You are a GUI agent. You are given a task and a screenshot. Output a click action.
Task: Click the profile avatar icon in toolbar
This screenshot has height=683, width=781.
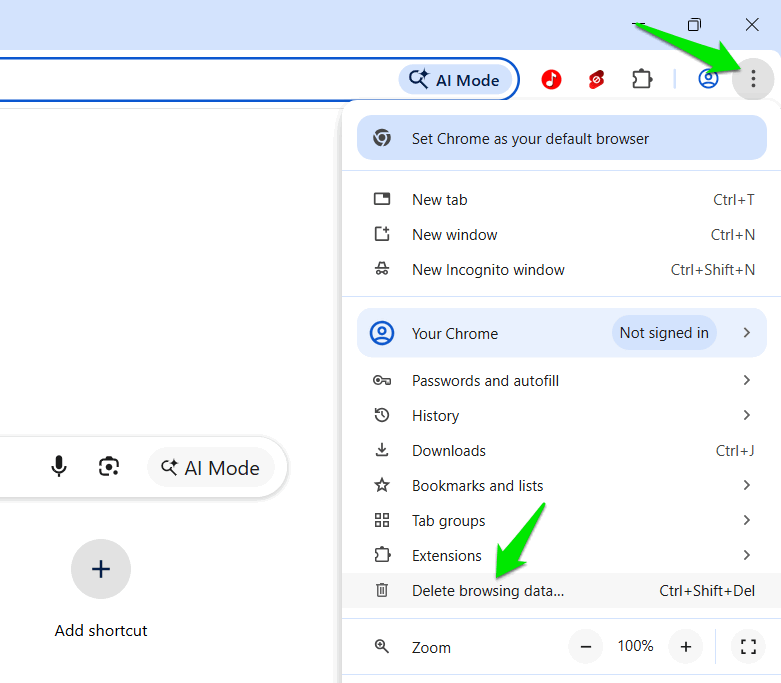(x=708, y=79)
